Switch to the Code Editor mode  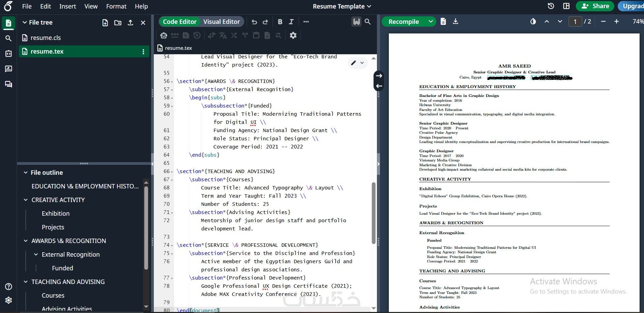(x=180, y=22)
